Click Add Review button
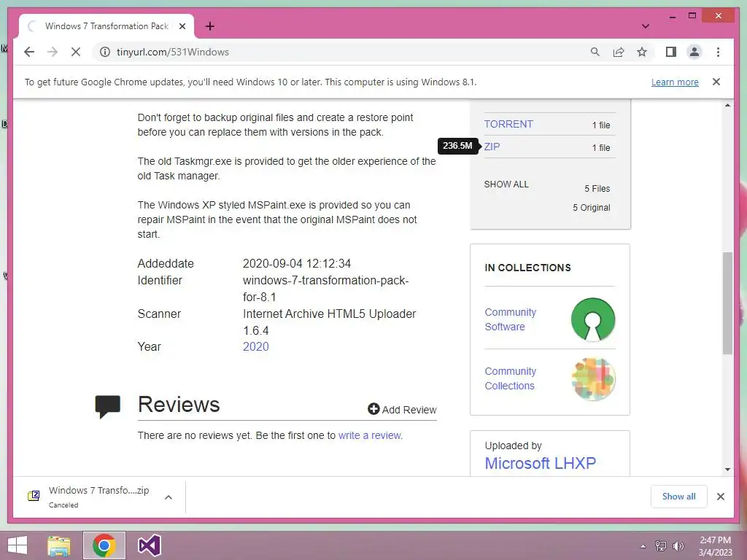747x560 pixels. [402, 410]
